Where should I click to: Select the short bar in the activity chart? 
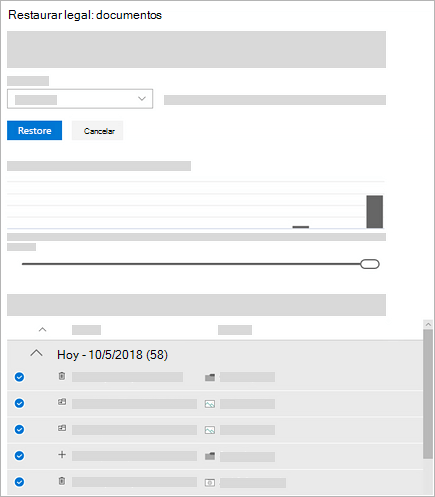[x=301, y=227]
